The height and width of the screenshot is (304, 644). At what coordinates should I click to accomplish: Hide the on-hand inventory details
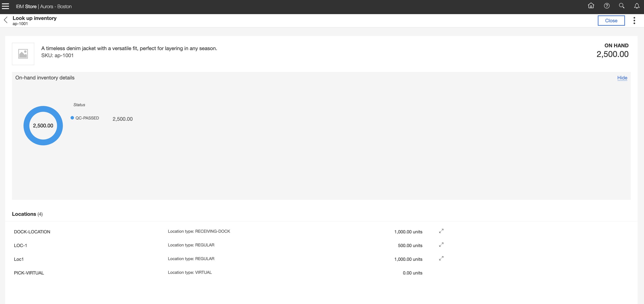click(622, 78)
